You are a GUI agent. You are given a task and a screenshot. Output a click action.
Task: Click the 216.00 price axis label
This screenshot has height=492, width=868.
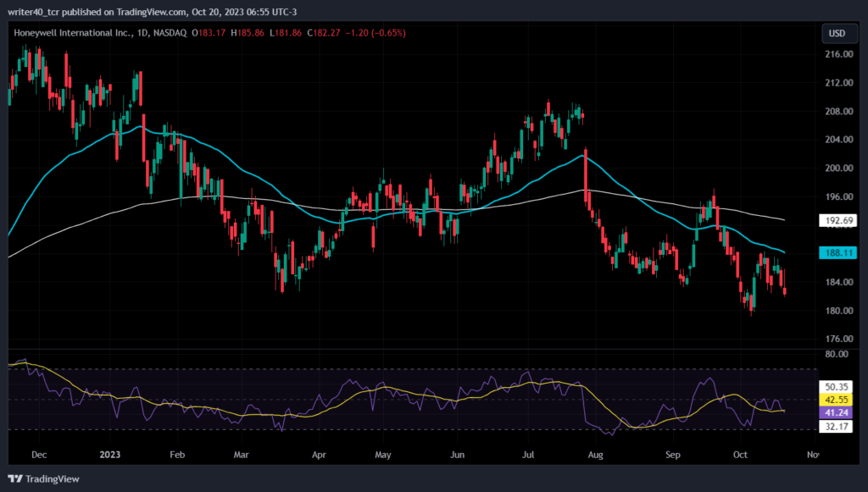coord(838,54)
